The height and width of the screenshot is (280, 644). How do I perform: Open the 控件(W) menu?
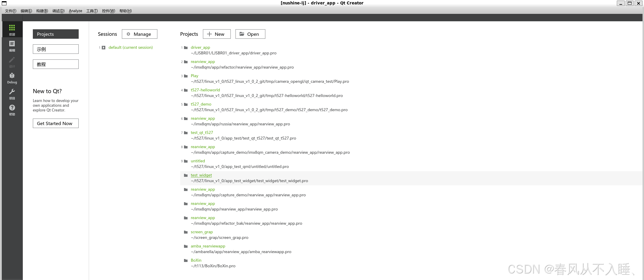click(x=108, y=11)
